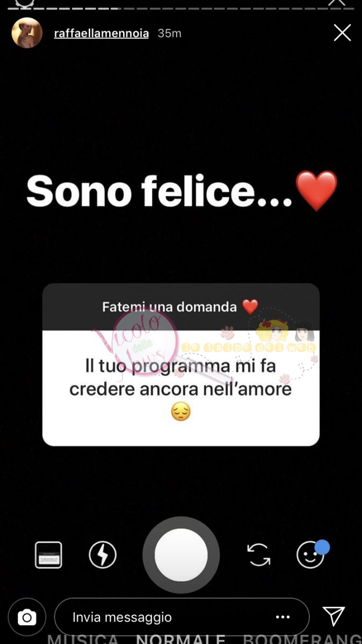Tap the red heart emoji after felice
This screenshot has height=644, width=362.
click(x=317, y=192)
